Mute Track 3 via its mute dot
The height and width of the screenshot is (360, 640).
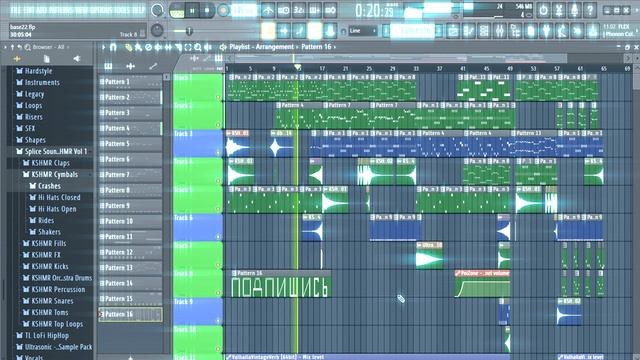(x=218, y=153)
